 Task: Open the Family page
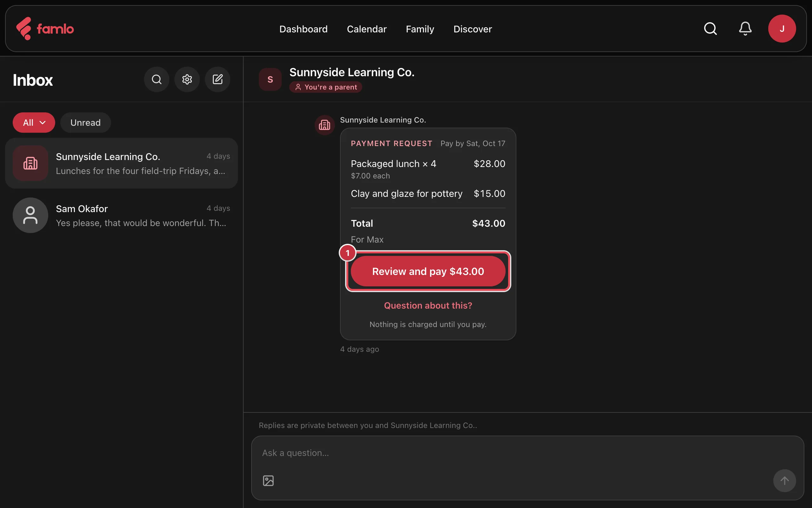[x=420, y=29]
